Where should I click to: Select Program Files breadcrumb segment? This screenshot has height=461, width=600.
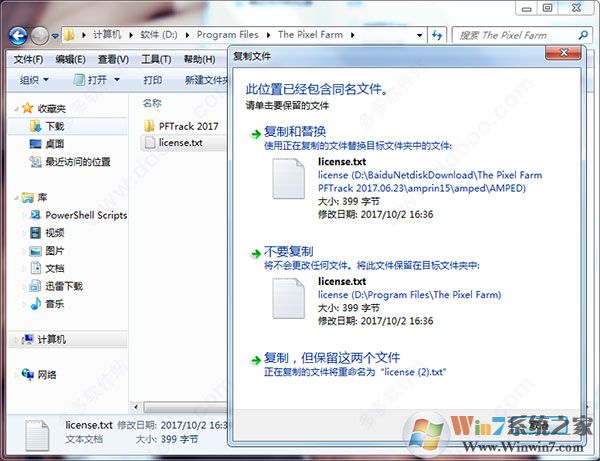coord(227,35)
